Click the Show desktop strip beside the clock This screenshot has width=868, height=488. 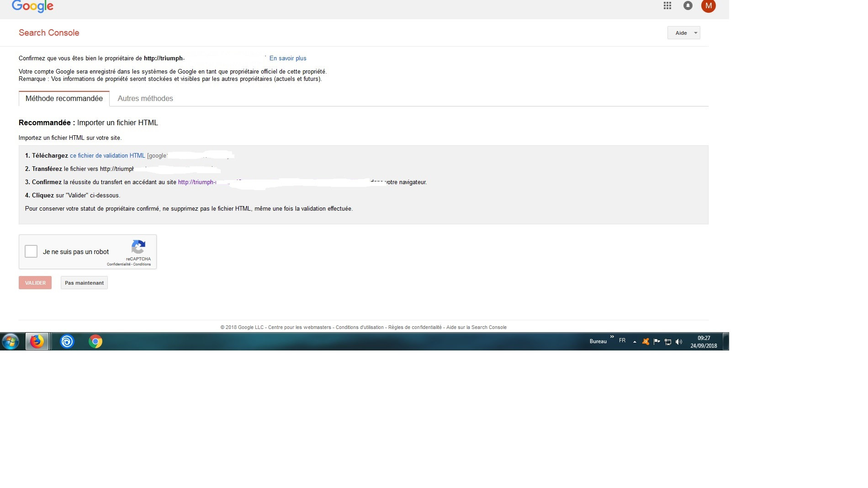[x=725, y=341]
